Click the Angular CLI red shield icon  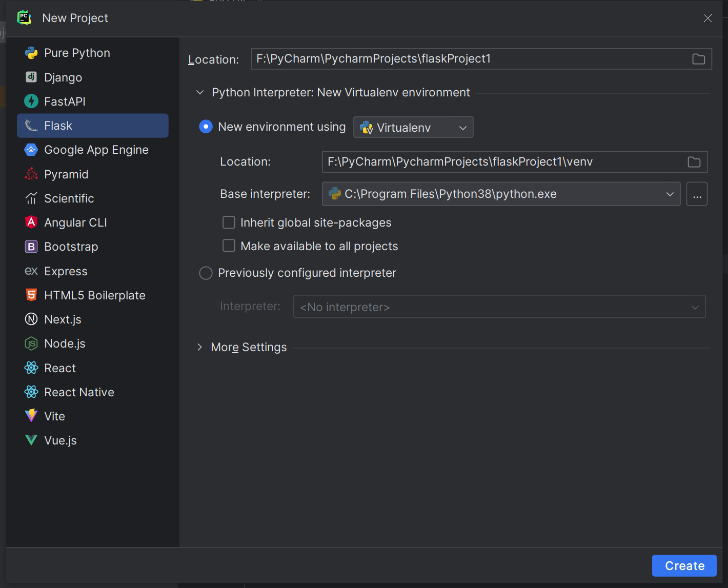click(x=31, y=222)
